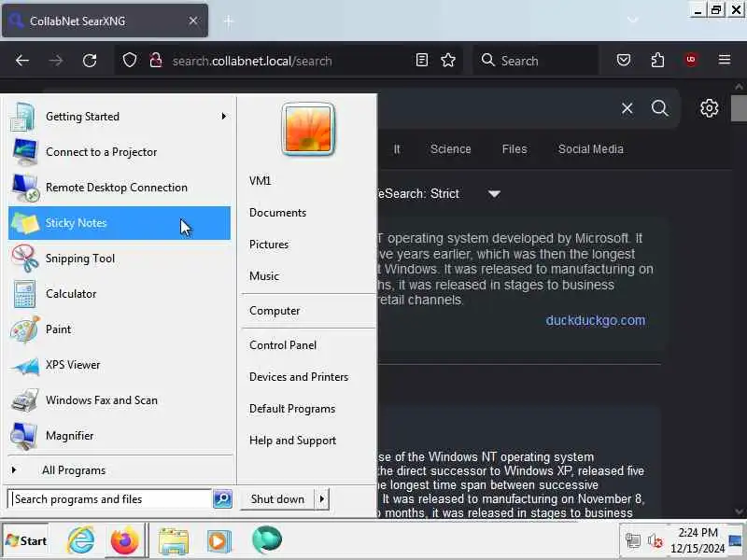Click the Firefox Search box
747x560 pixels.
535,61
